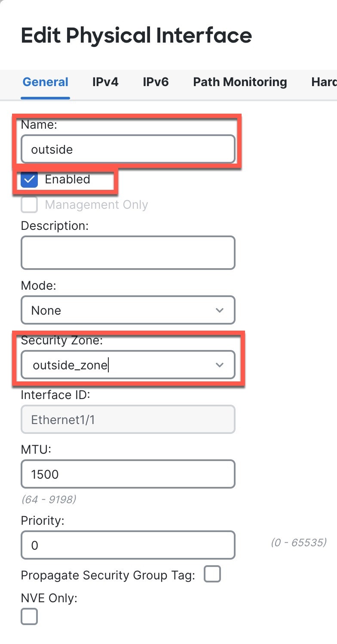
Task: Open the IPv4 tab
Action: [105, 82]
